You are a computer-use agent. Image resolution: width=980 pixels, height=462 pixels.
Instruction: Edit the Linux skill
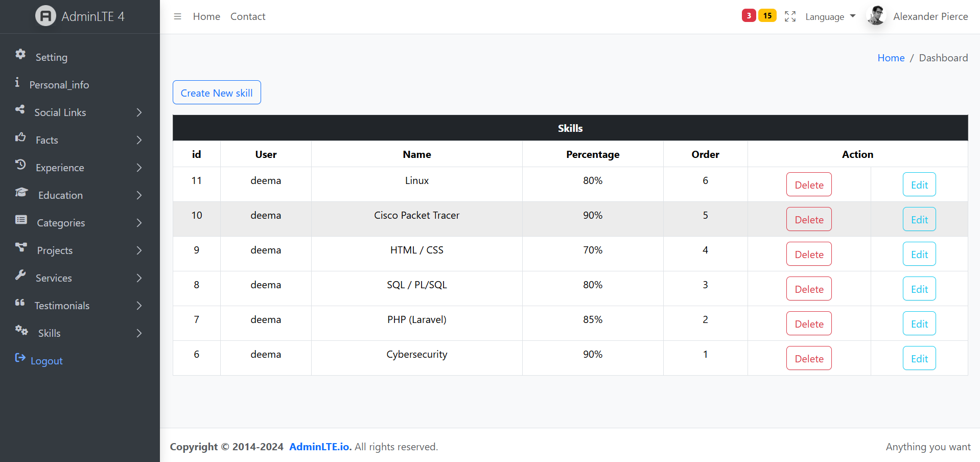(x=919, y=184)
